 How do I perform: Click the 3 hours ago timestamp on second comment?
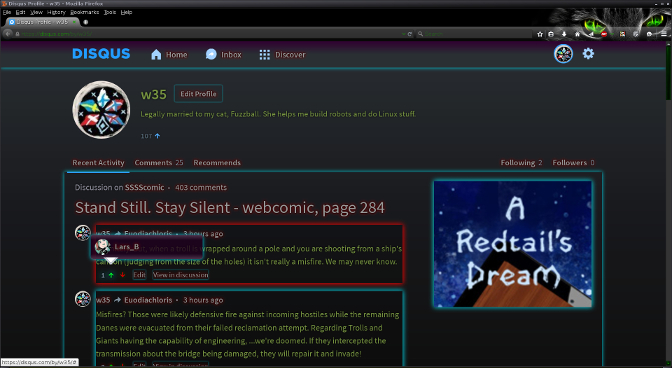pyautogui.click(x=203, y=300)
